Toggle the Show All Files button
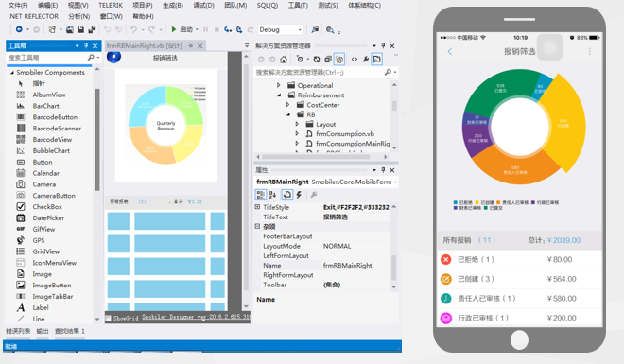The width and height of the screenshot is (624, 364). click(339, 60)
